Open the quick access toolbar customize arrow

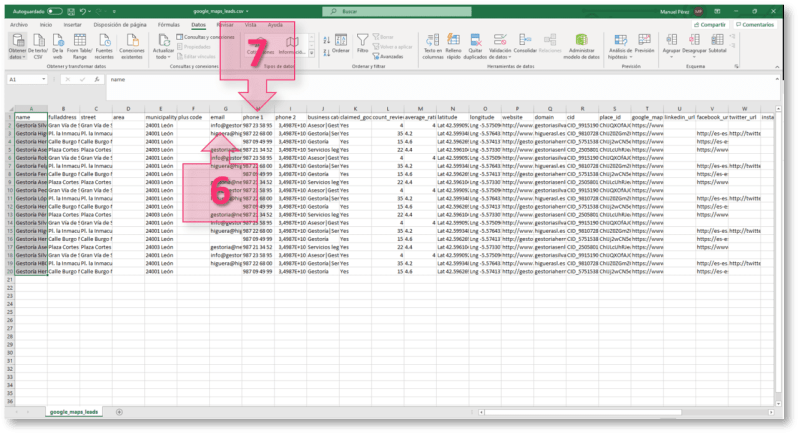[x=114, y=11]
